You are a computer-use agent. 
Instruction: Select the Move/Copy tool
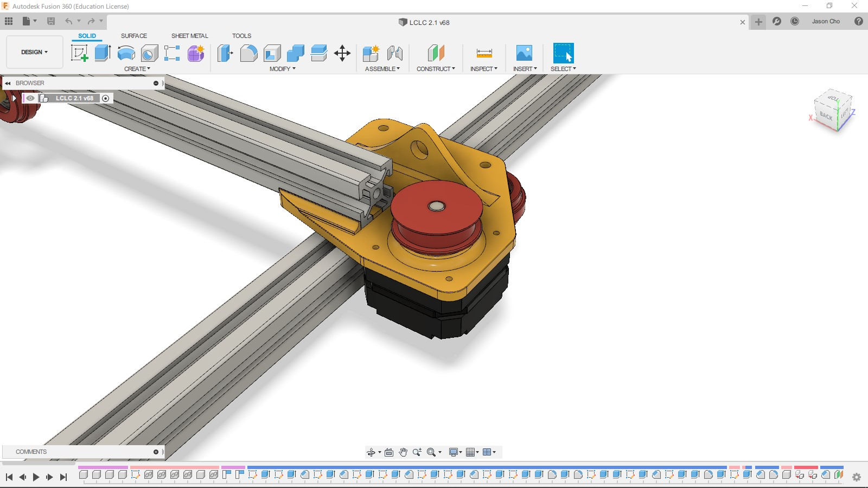(342, 53)
